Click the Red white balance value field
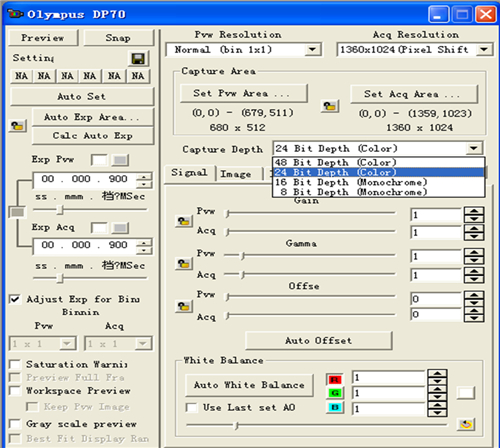The height and width of the screenshot is (448, 500). pyautogui.click(x=389, y=378)
